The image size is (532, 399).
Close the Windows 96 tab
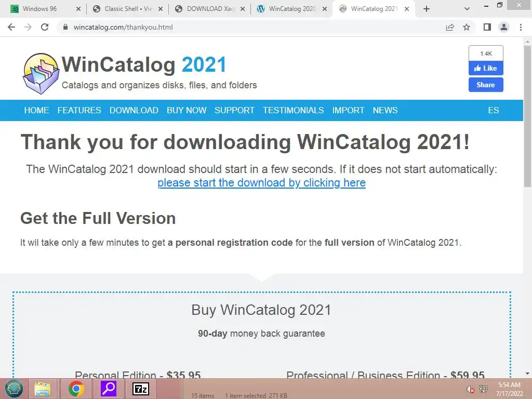click(x=78, y=9)
